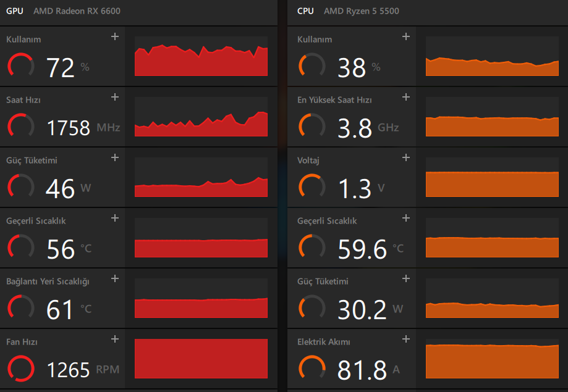Screen dimensions: 568x392
Task: Pin Bağlantı Yeri Sıcaklığı with plus icon
Action: click(x=114, y=278)
